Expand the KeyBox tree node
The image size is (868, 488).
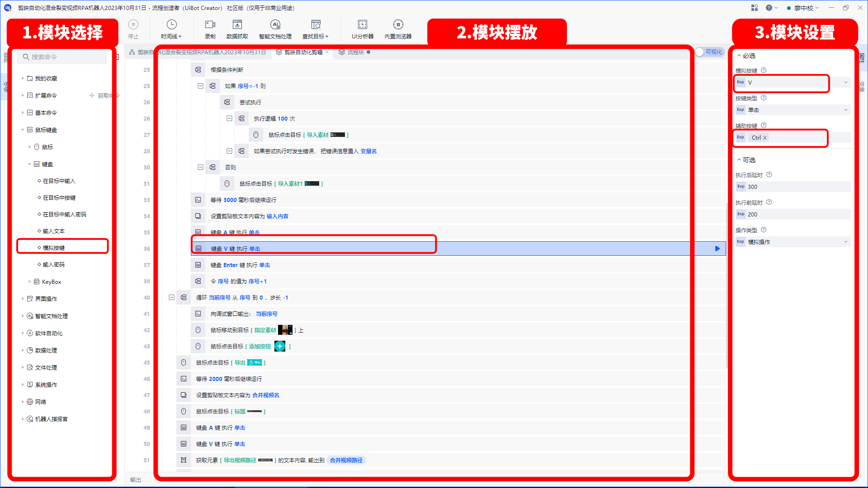pos(29,282)
